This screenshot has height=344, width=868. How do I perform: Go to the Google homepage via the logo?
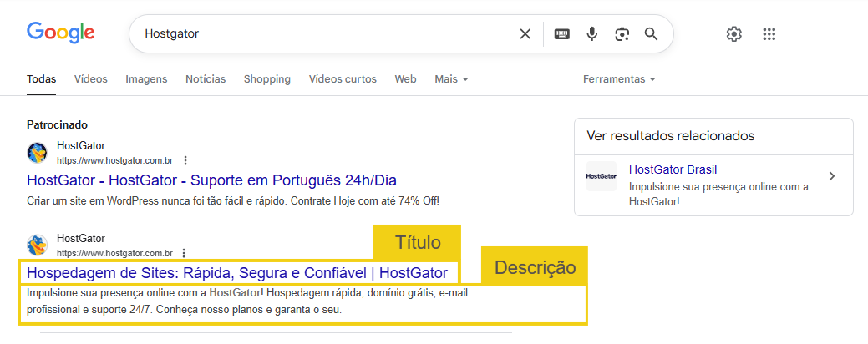(x=60, y=33)
